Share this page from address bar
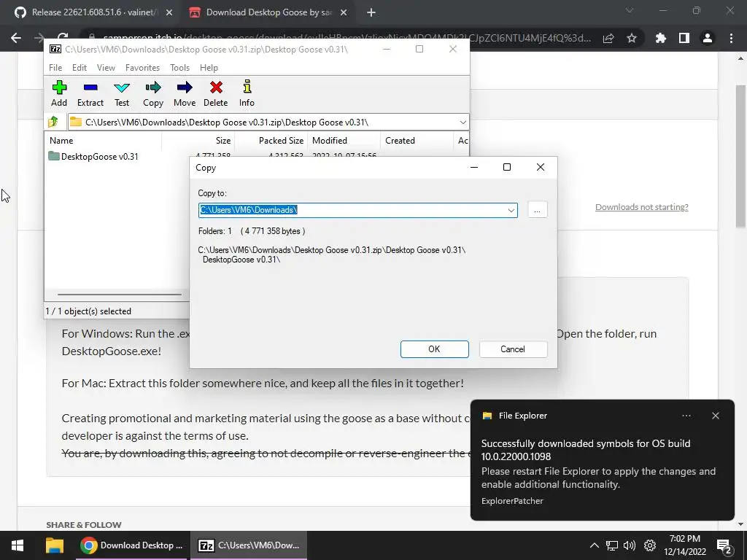The image size is (747, 560). [608, 39]
